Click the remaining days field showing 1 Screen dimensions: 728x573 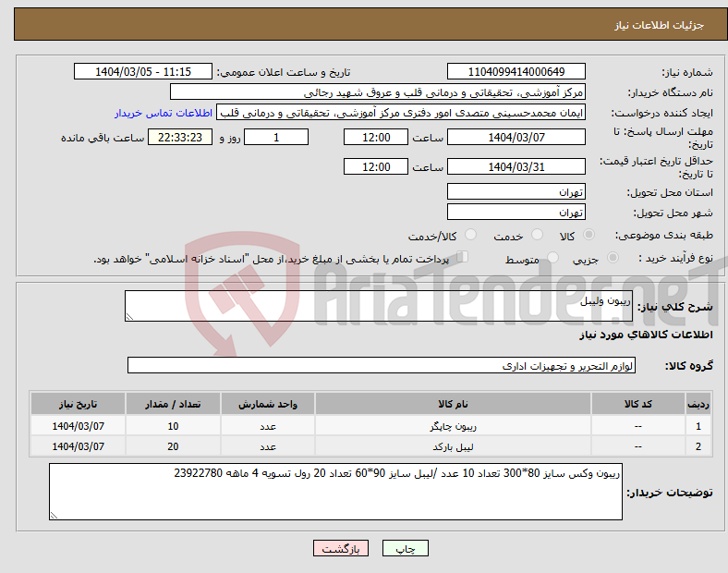click(276, 137)
